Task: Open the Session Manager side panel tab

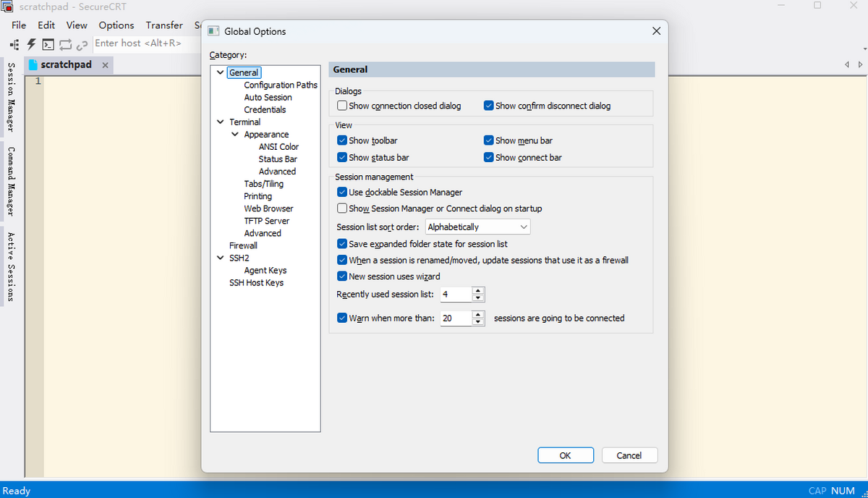Action: (12, 97)
